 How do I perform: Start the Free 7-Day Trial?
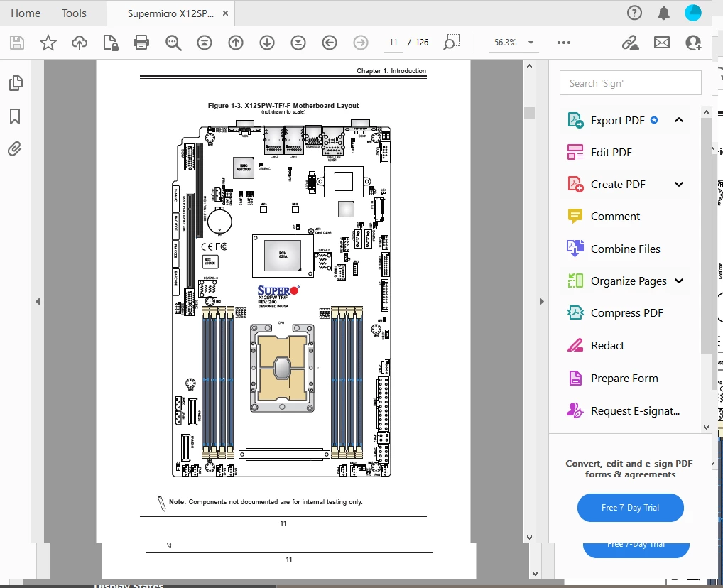[630, 507]
